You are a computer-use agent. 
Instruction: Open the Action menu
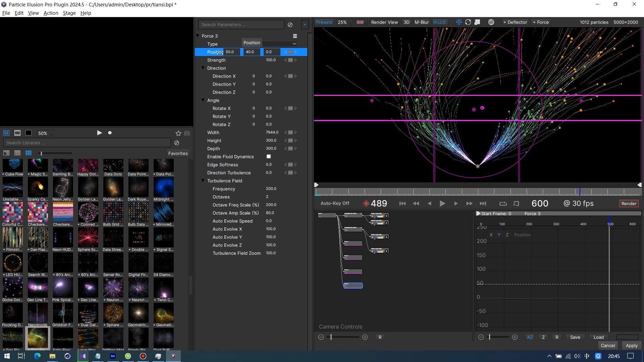pos(50,13)
